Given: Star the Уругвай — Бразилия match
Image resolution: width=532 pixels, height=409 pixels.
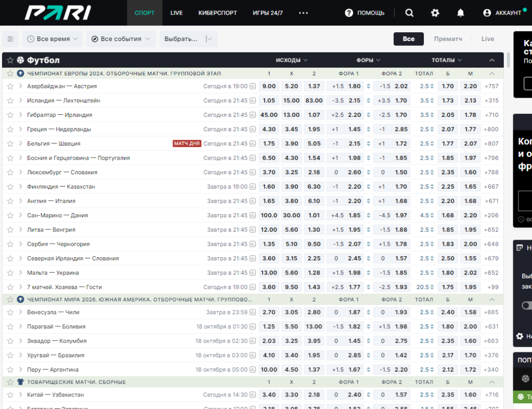Looking at the screenshot, I should (x=10, y=355).
